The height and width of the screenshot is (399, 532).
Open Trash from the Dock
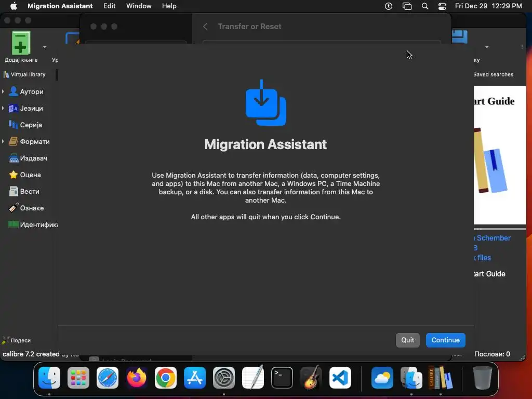(x=483, y=378)
